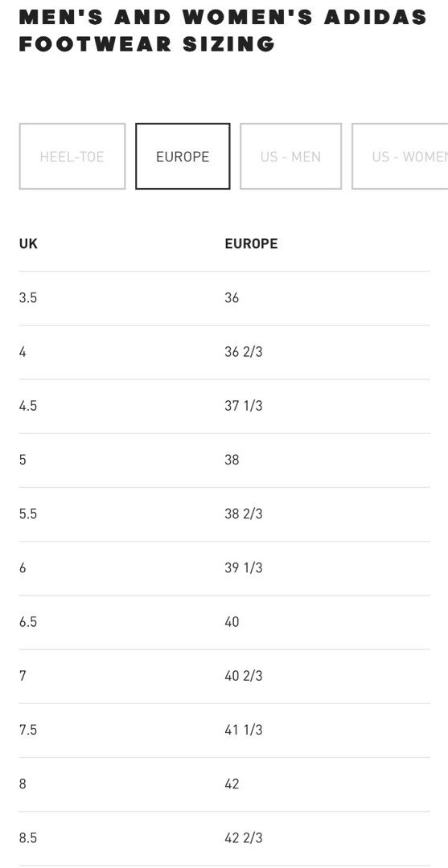This screenshot has width=448, height=868.
Task: Click the EUROPE column header
Action: tap(251, 244)
